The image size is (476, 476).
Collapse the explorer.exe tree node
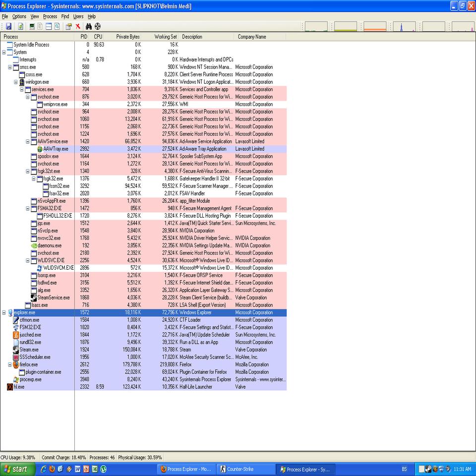4,313
